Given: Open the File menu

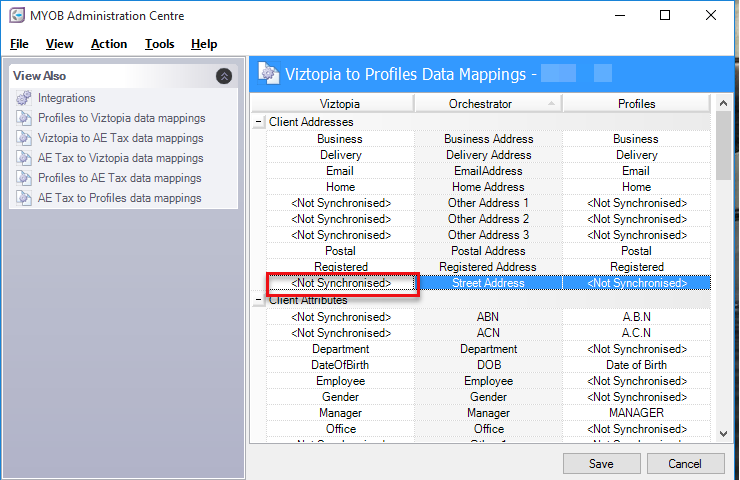Looking at the screenshot, I should click(x=19, y=44).
